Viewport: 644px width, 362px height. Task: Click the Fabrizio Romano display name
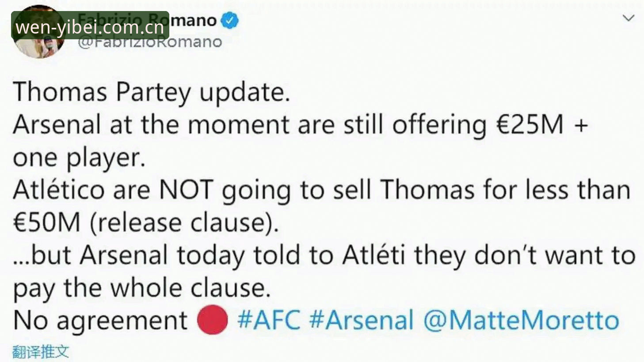[x=147, y=20]
